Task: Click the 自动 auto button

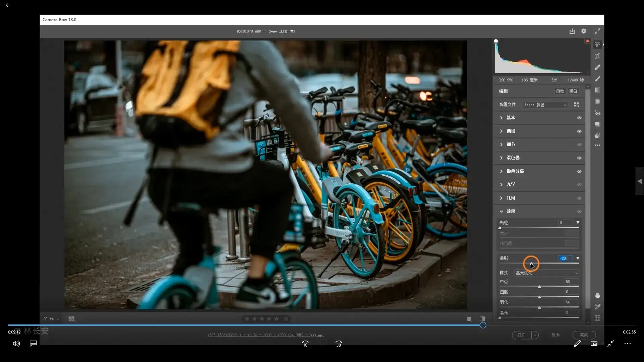Action: 560,91
